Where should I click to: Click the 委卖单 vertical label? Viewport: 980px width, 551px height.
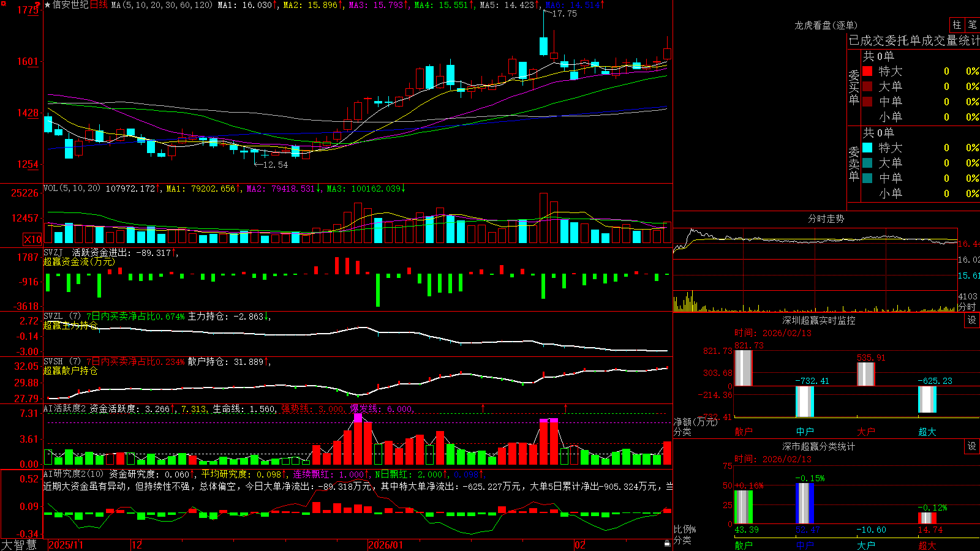(854, 163)
